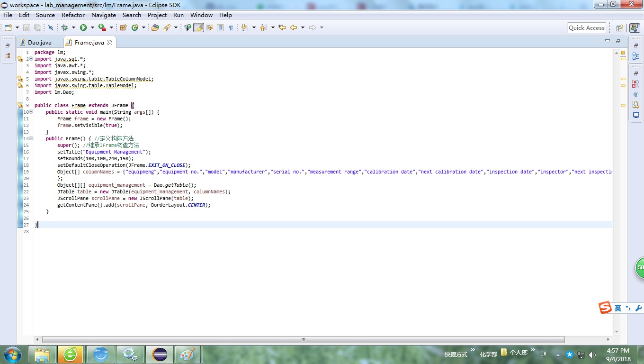This screenshot has height=364, width=644.
Task: Open the Forward history dropdown arrow
Action: pyautogui.click(x=322, y=27)
